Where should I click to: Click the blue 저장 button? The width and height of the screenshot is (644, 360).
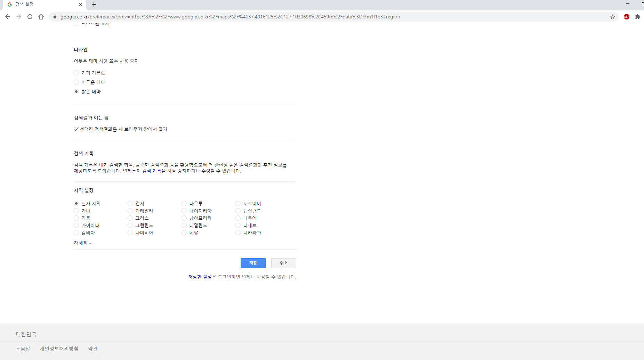tap(253, 263)
